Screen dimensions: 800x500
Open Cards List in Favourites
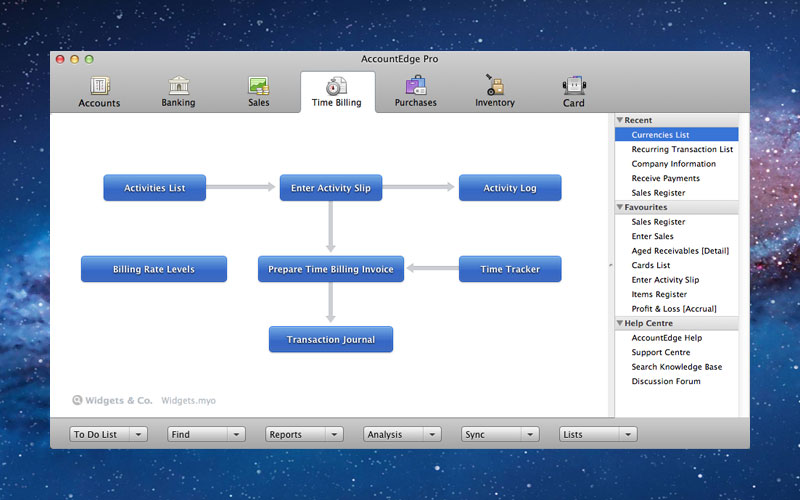(x=677, y=265)
